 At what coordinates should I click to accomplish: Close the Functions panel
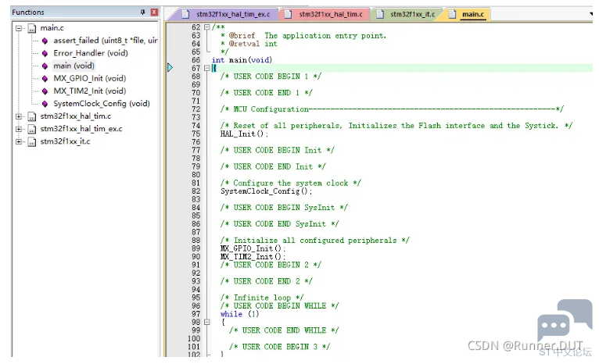click(154, 12)
